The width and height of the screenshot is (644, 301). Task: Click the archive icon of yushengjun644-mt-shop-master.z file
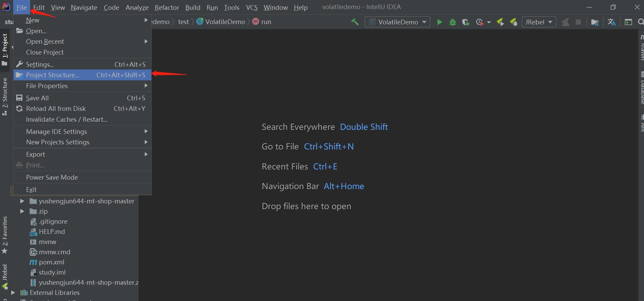33,282
